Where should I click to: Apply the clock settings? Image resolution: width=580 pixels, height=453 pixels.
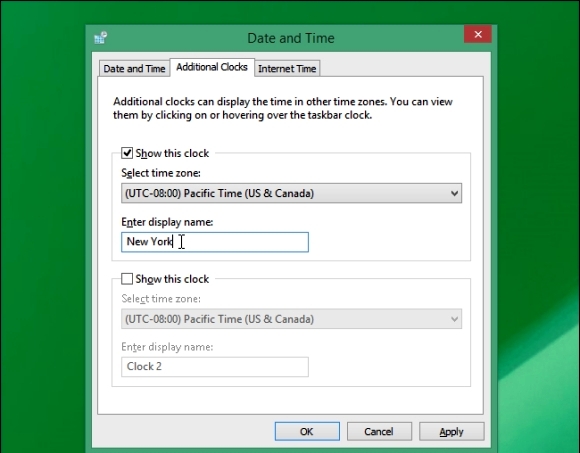pos(451,432)
